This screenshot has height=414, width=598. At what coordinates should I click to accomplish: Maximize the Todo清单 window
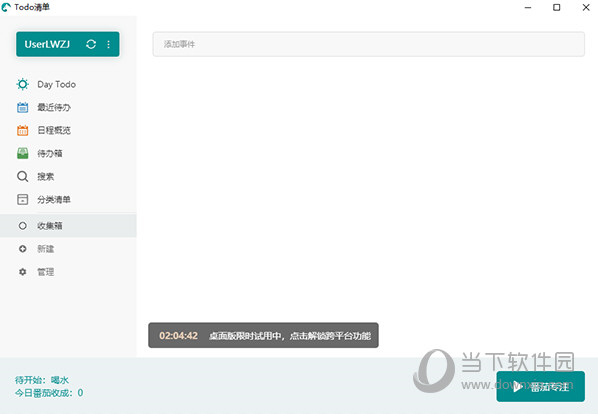click(x=557, y=7)
